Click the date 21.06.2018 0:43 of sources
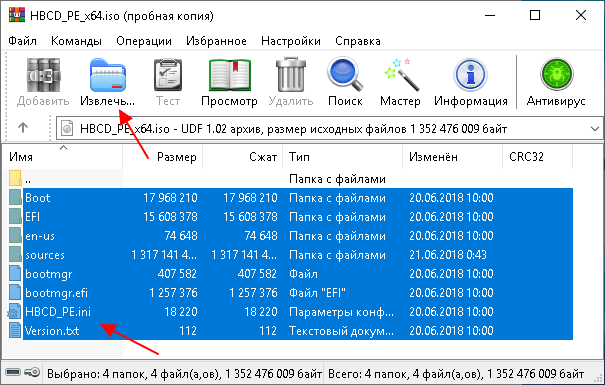Image resolution: width=605 pixels, height=385 pixels. coord(448,255)
